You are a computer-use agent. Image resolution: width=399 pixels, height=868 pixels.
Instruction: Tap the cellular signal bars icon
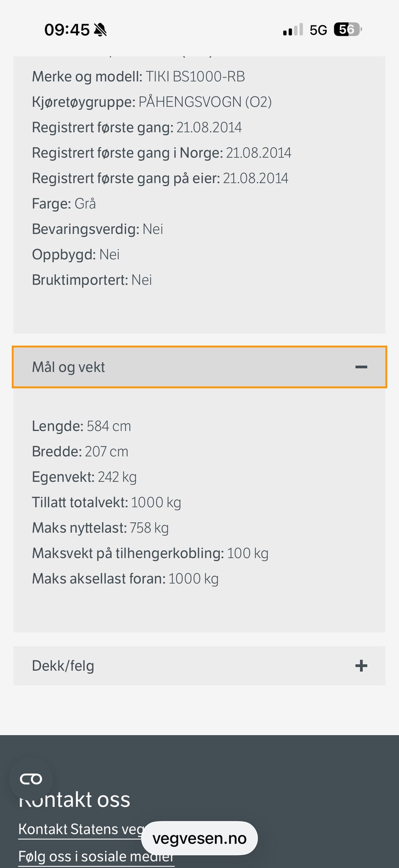point(293,30)
